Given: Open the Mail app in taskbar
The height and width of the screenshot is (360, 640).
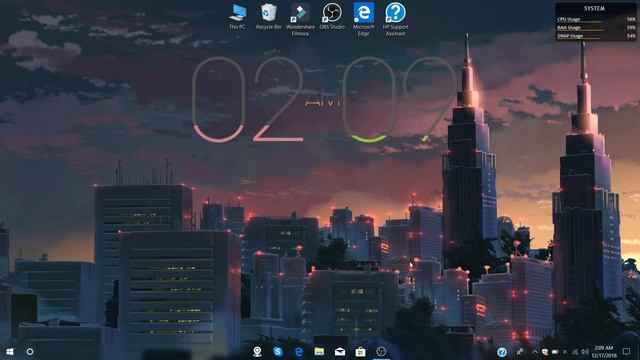Looking at the screenshot, I should (340, 351).
